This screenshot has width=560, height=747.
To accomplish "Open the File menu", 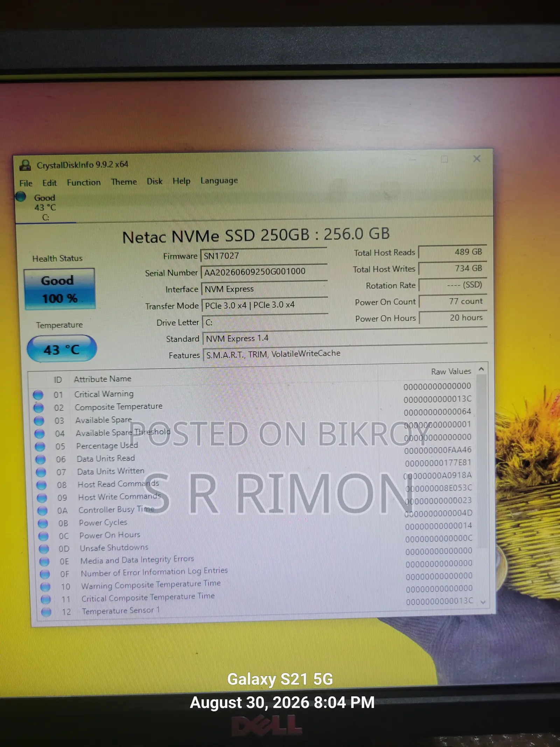I will click(x=26, y=183).
